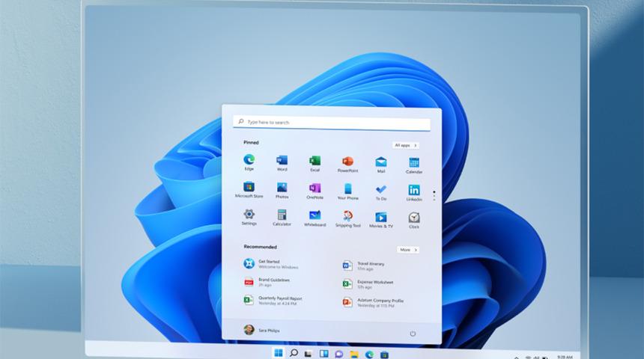Open the Excel pinned app

click(315, 163)
